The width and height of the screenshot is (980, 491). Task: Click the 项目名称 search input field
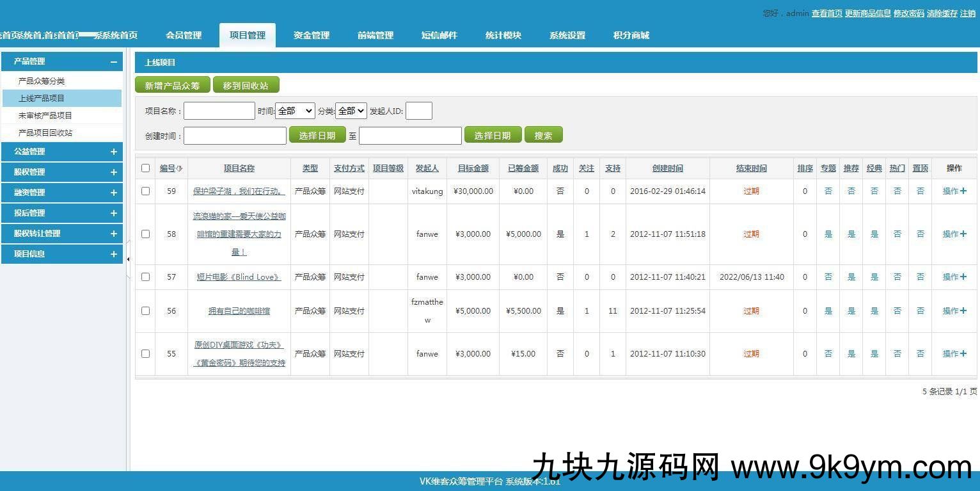click(219, 111)
